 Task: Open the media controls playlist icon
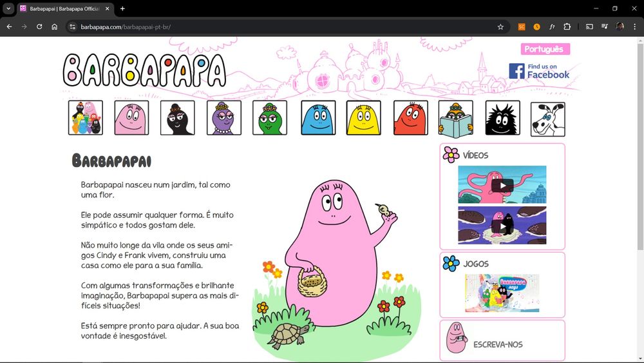click(x=605, y=26)
